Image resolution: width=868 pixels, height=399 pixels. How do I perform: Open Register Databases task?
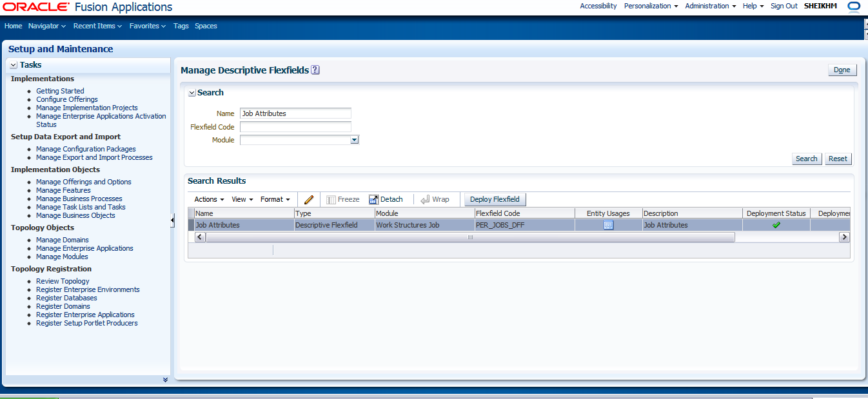[x=66, y=298]
